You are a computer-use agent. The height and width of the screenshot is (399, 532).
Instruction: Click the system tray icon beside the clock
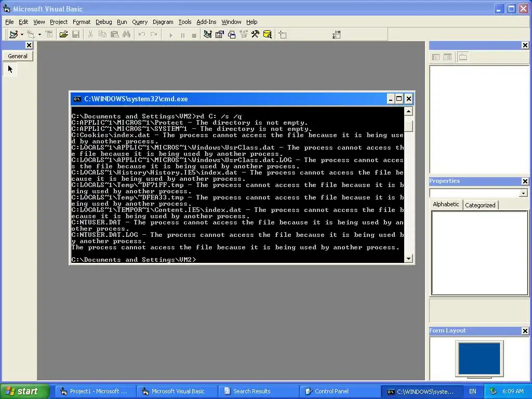pyautogui.click(x=493, y=391)
